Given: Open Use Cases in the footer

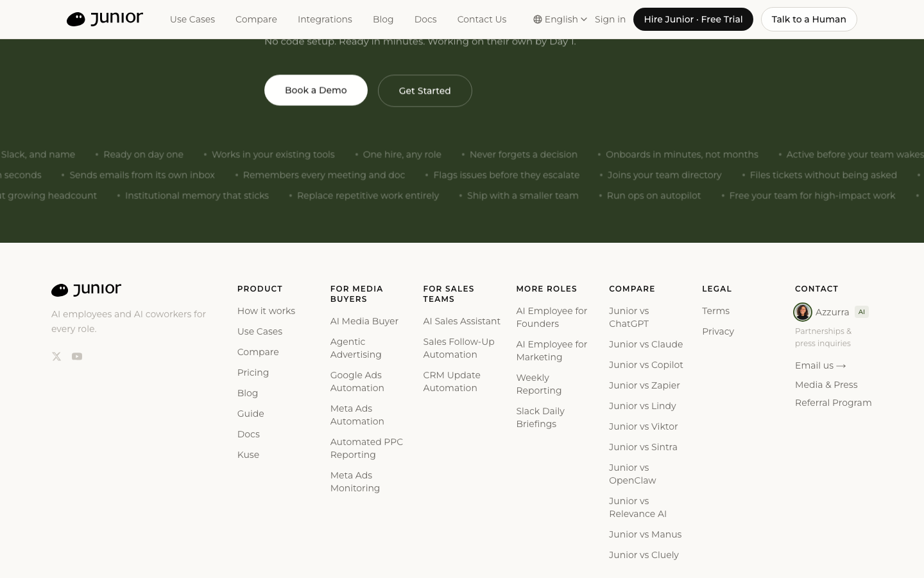Looking at the screenshot, I should click(x=260, y=331).
